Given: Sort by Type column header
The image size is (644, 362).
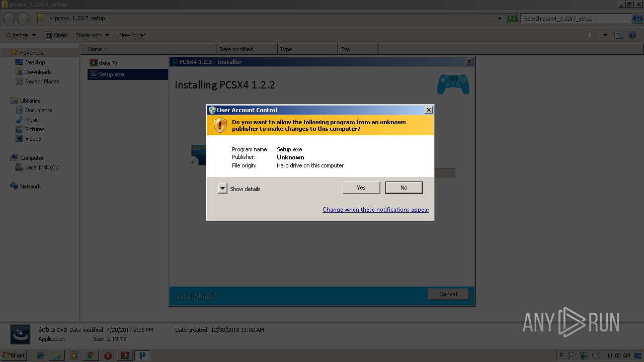Looking at the screenshot, I should pyautogui.click(x=307, y=49).
